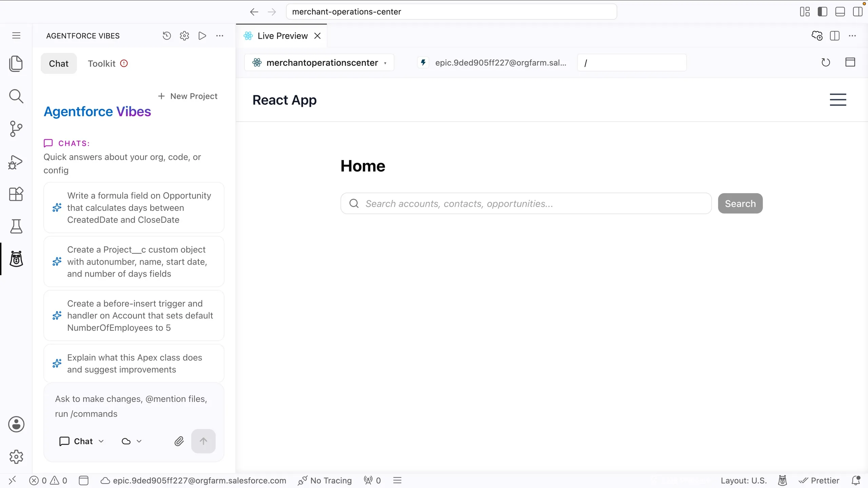The width and height of the screenshot is (868, 488).
Task: Open the Extensions view icon
Action: (16, 194)
